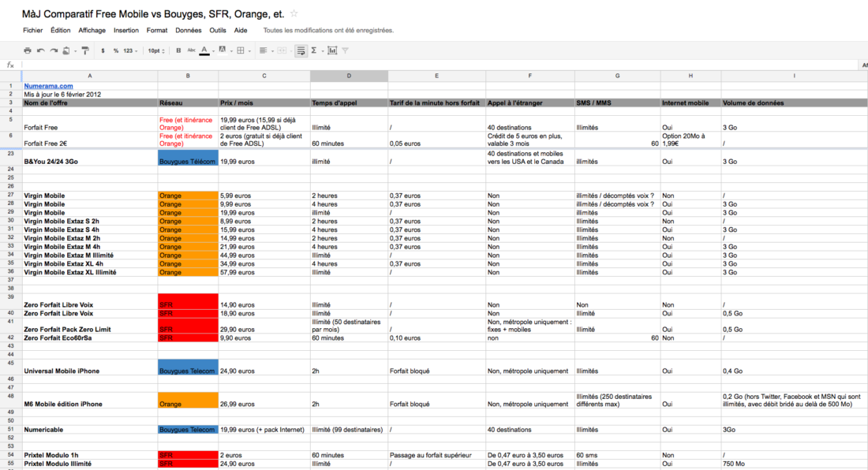Click the Redo arrow icon
Screen dimensions: 868x470
[x=54, y=50]
